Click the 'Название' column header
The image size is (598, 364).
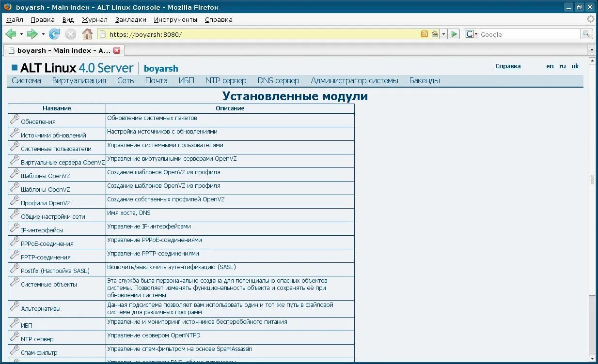tap(57, 108)
